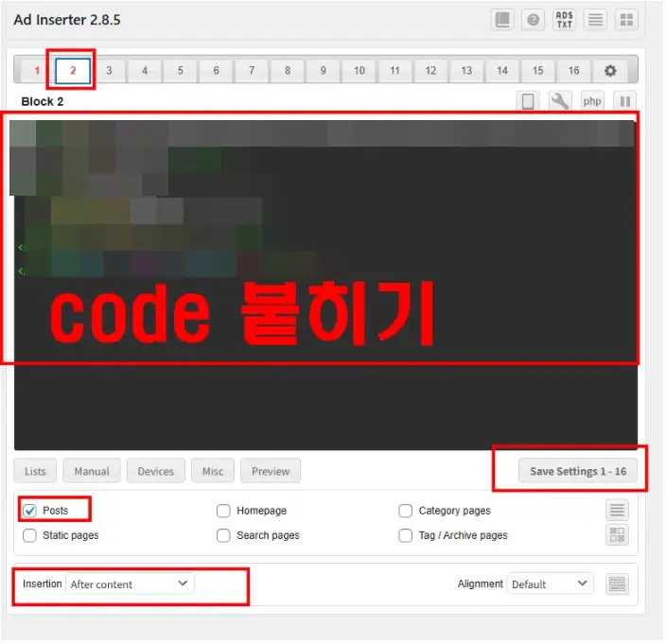
Task: Click the Lists button
Action: 35,471
